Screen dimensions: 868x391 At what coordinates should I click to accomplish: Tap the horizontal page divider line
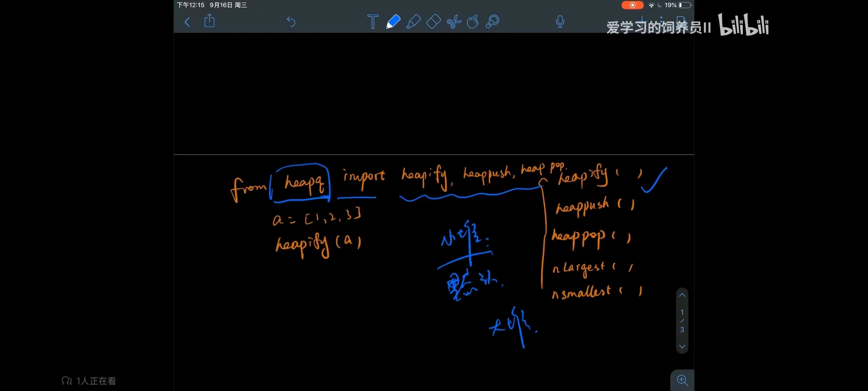[x=434, y=155]
